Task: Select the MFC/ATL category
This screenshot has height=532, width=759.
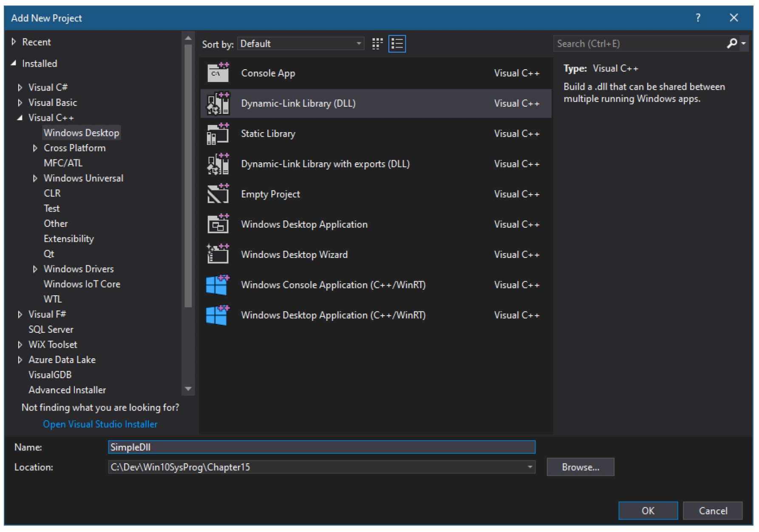Action: [x=63, y=163]
